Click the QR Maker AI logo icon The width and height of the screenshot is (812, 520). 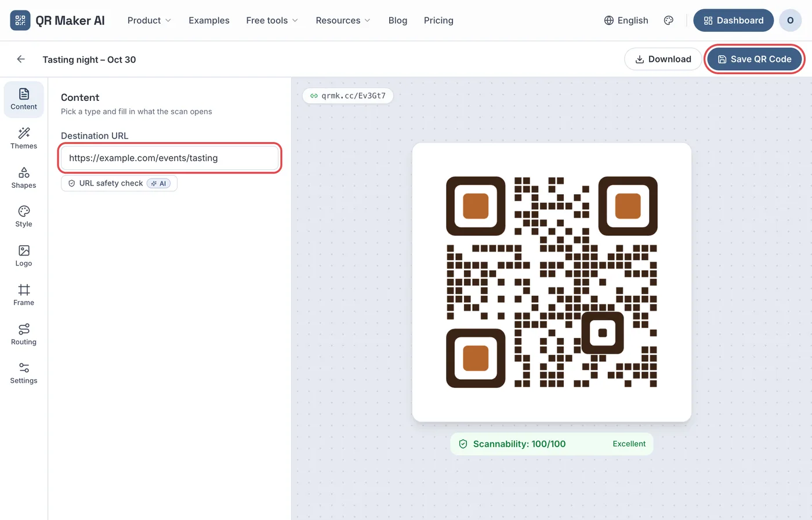[x=20, y=20]
